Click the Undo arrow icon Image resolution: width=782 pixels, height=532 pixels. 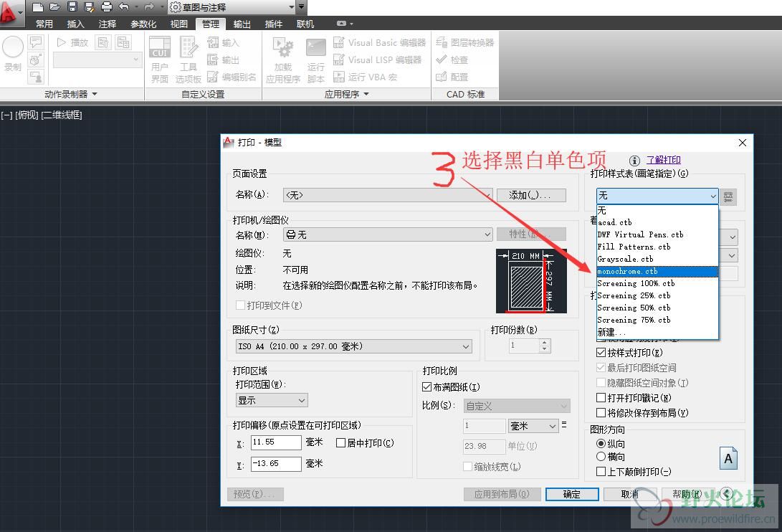pyautogui.click(x=124, y=7)
